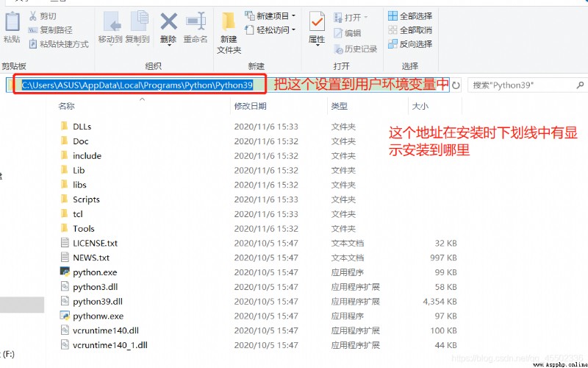Screen dimensions: 588x368
Task: Click the Properties (属性) checkmark icon
Action: point(317,21)
